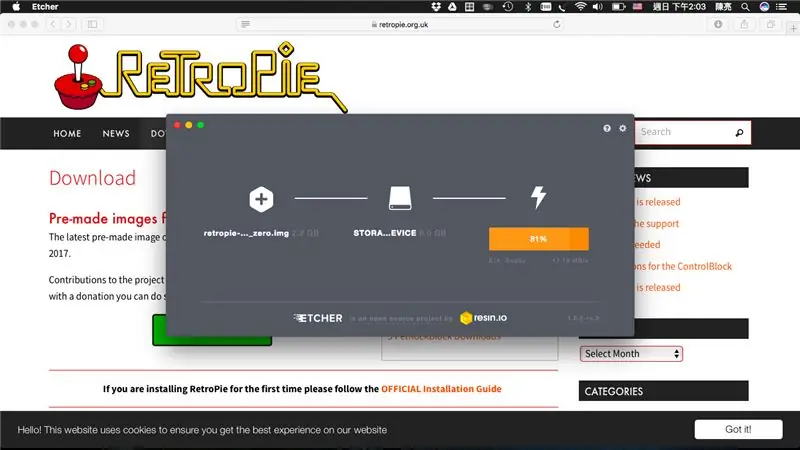Open Spotlight search

pyautogui.click(x=745, y=7)
